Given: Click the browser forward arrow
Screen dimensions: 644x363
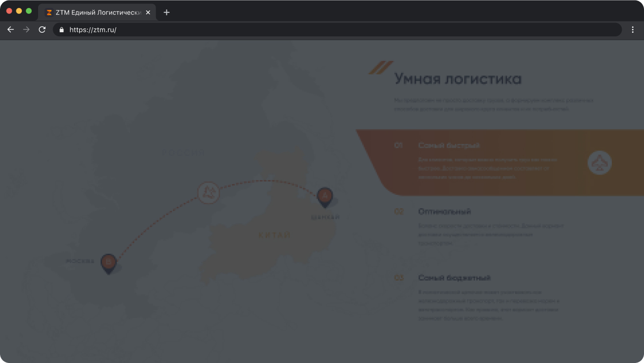Looking at the screenshot, I should [26, 30].
